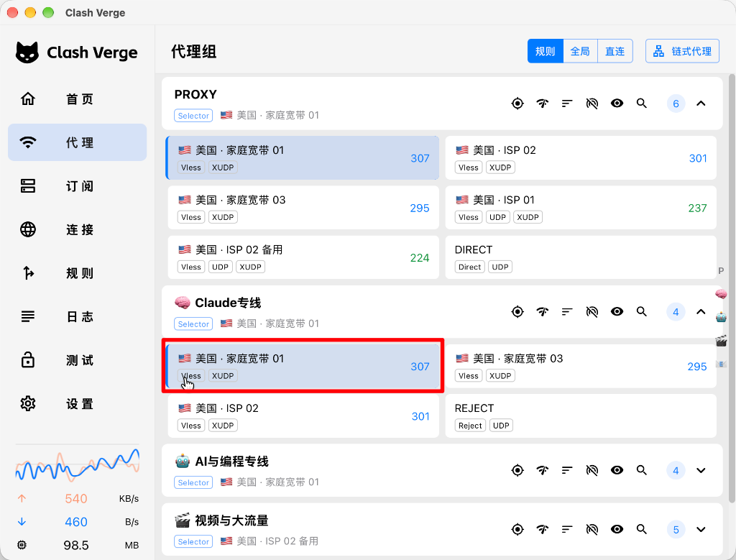This screenshot has width=736, height=560.
Task: Switch to 全局 global mode
Action: (x=580, y=51)
